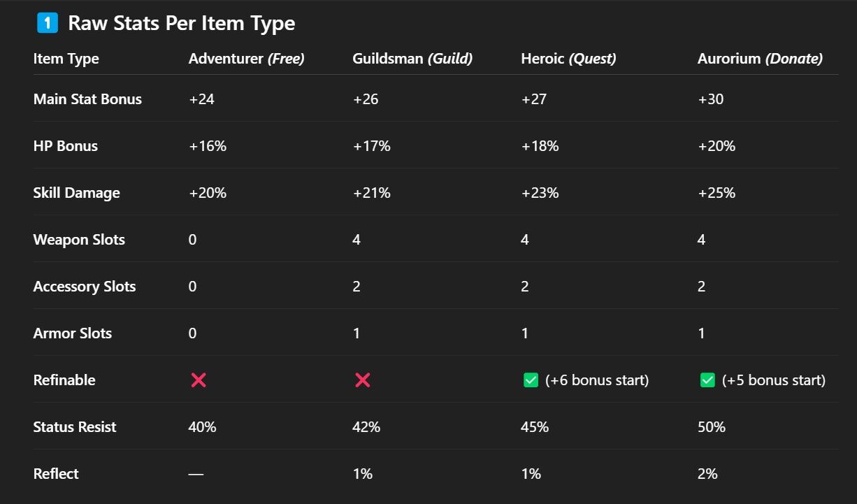Click the +30 Aurorium main stat value
Image resolution: width=857 pixels, height=504 pixels.
click(710, 99)
